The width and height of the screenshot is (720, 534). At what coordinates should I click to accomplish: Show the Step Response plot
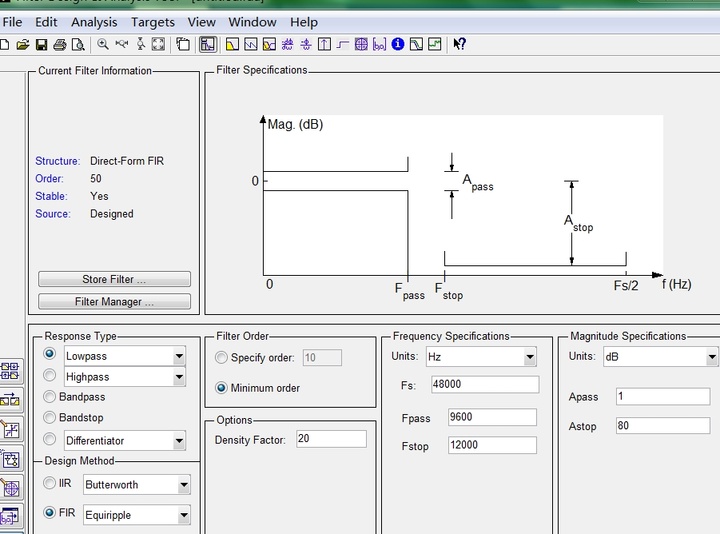click(343, 44)
